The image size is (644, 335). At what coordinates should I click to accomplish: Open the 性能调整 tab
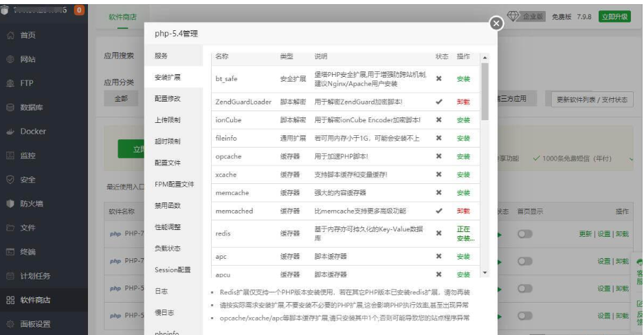[x=174, y=227]
